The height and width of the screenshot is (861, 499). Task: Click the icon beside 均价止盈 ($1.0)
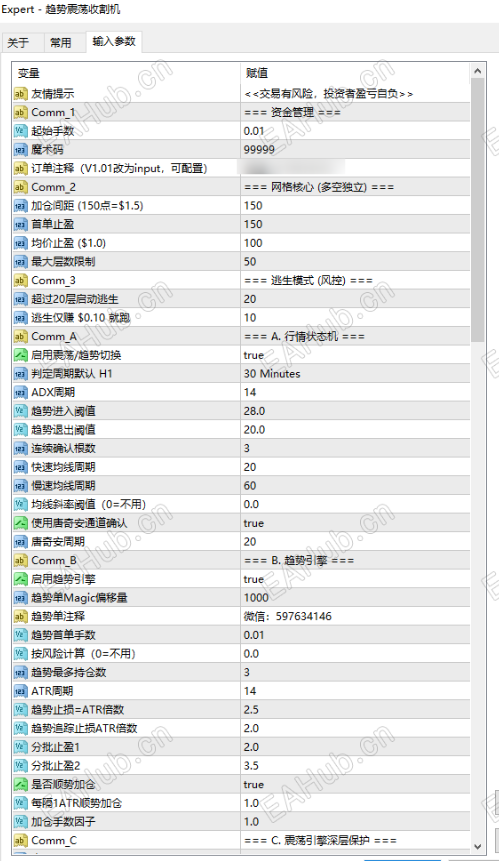point(20,243)
